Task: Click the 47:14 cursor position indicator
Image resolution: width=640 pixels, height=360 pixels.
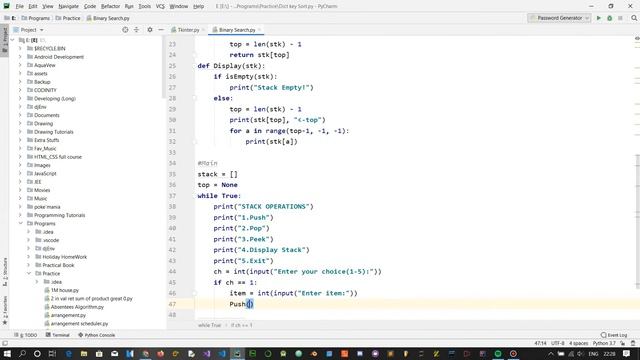Action: click(x=540, y=343)
